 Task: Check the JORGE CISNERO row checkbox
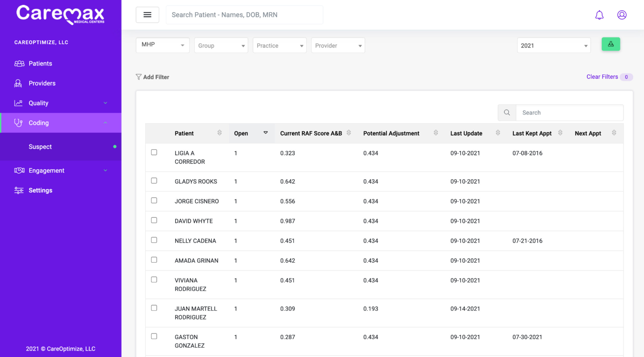click(154, 200)
